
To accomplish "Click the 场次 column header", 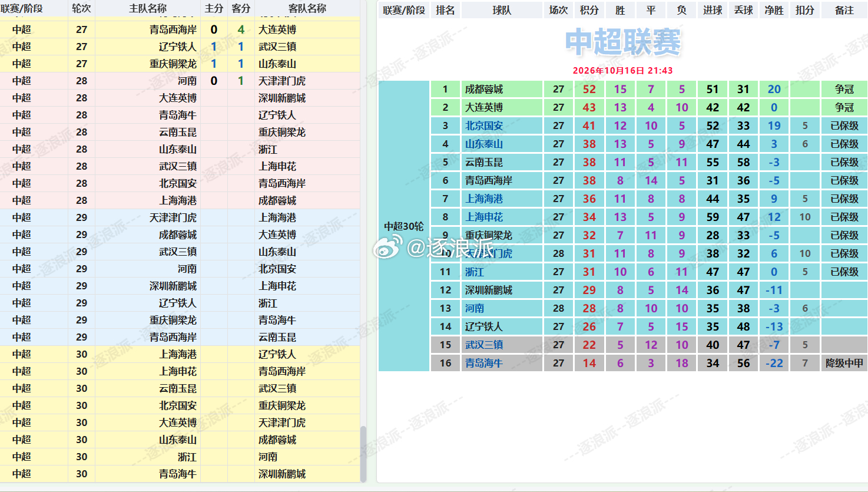I will tap(558, 10).
